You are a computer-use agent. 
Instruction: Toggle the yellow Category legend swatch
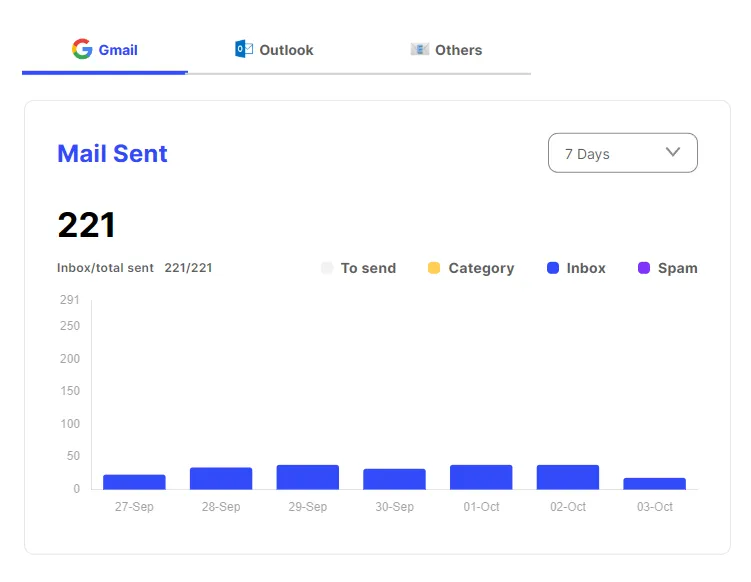(x=434, y=268)
